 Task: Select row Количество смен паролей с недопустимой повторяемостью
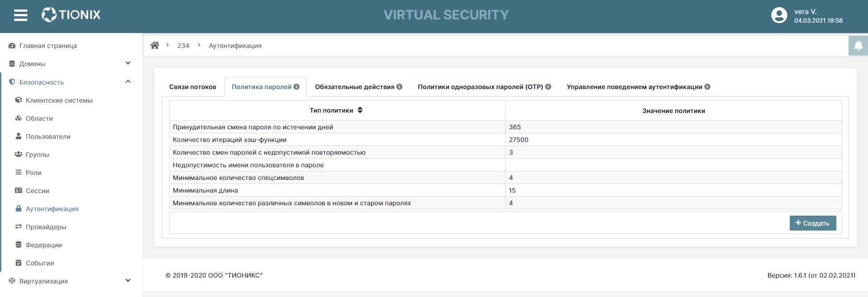(x=505, y=152)
